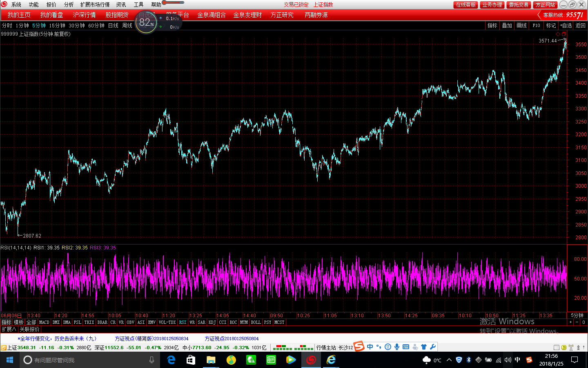The width and height of the screenshot is (588, 368).
Task: Open the 指标 dropdown in chart toolbar
Action: (x=492, y=25)
